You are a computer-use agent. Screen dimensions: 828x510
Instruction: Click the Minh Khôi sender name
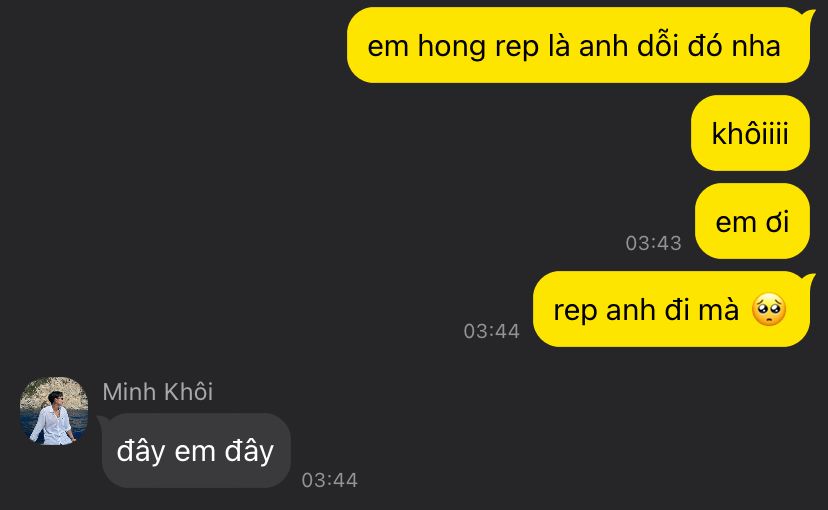pyautogui.click(x=157, y=392)
